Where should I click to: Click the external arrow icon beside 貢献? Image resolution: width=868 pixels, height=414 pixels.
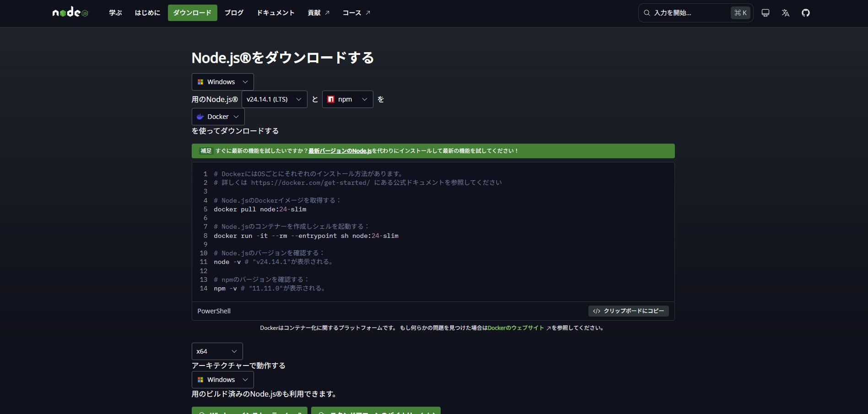[327, 13]
